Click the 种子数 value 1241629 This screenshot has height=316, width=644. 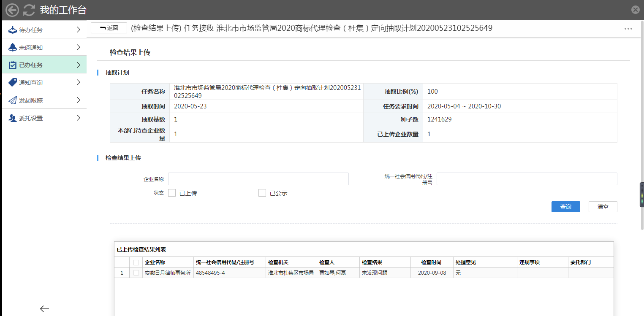(x=439, y=119)
